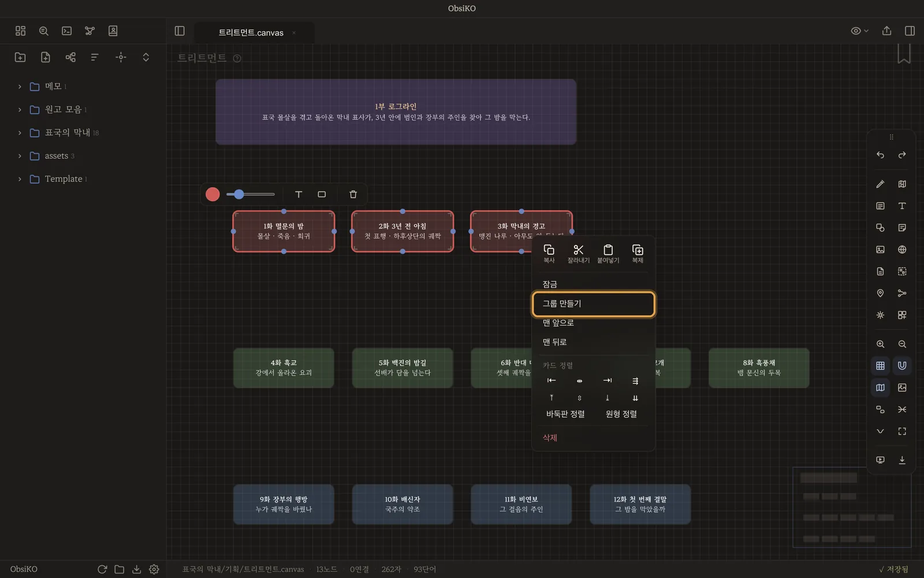Expand the 원고 모음 folder
This screenshot has width=924, height=578.
20,109
